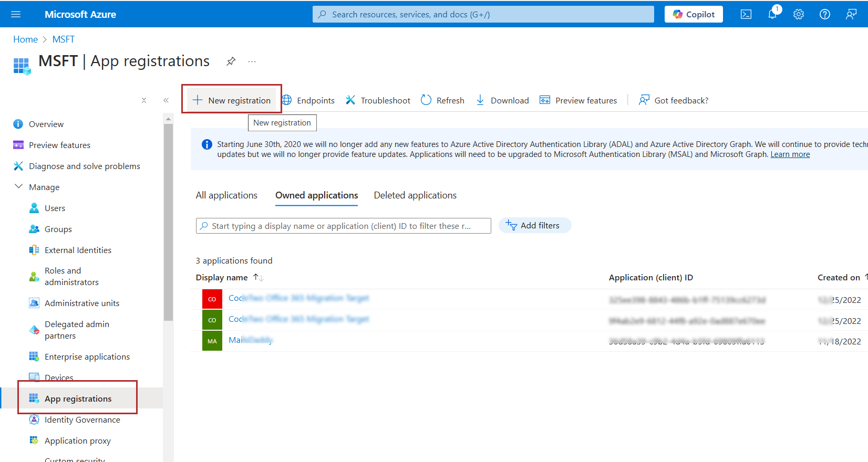Viewport: 868px width, 462px height.
Task: Download the applications list
Action: [502, 100]
